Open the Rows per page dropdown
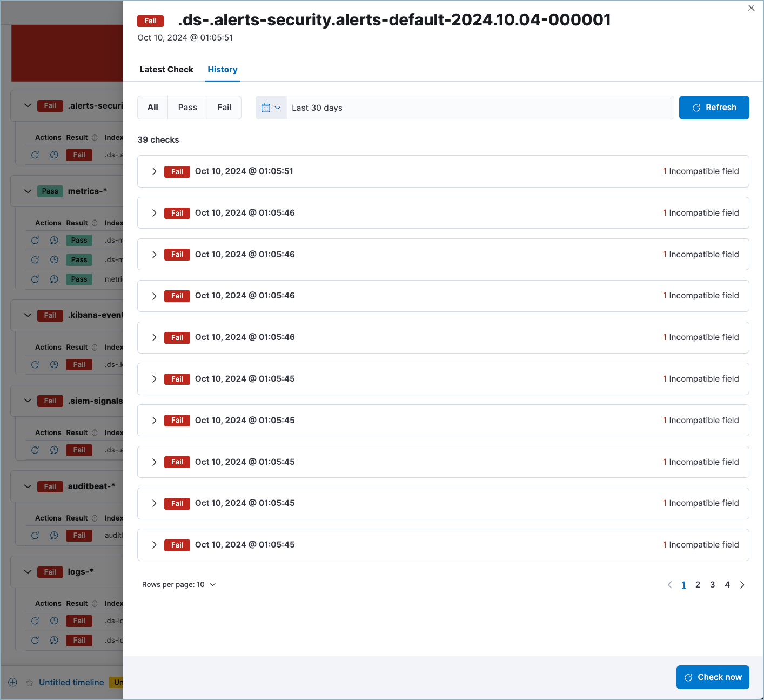 (179, 585)
